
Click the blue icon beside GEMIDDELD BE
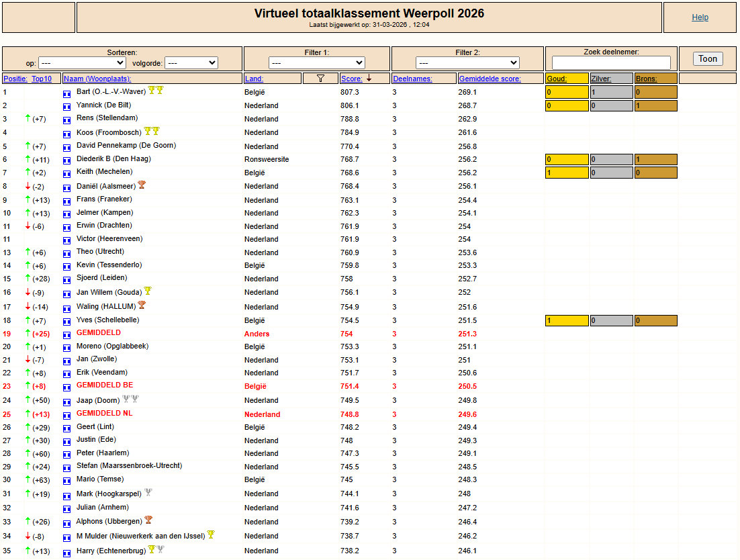click(x=66, y=387)
